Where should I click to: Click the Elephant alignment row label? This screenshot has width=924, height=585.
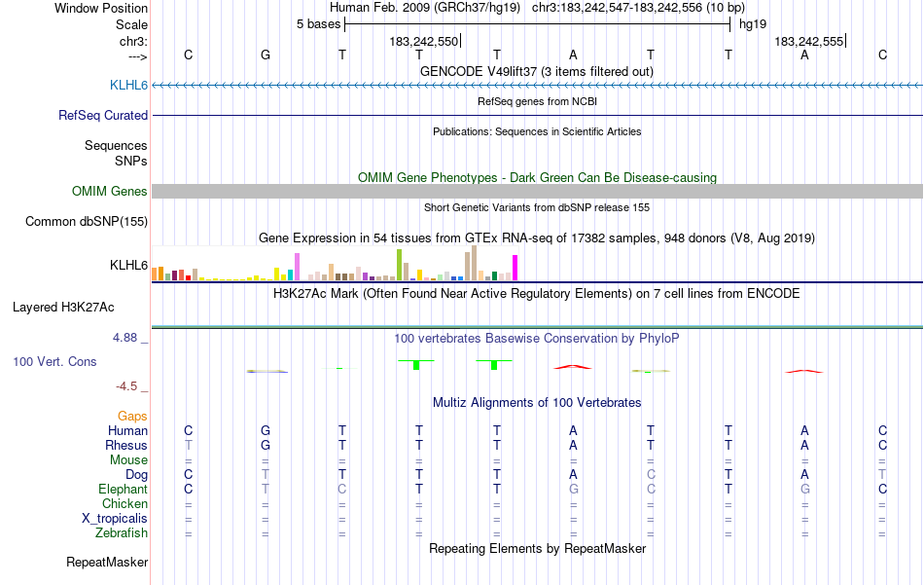pos(123,489)
